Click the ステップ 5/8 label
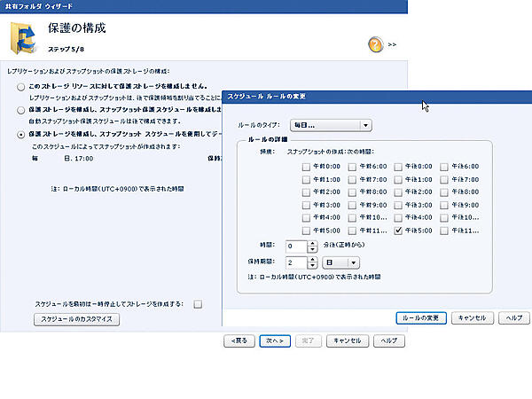Image resolution: width=532 pixels, height=399 pixels. click(x=66, y=50)
